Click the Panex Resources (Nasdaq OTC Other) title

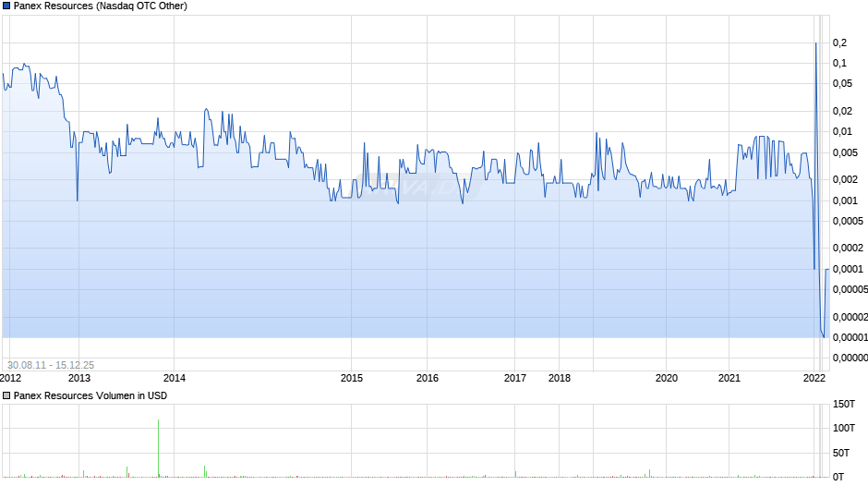coord(101,6)
